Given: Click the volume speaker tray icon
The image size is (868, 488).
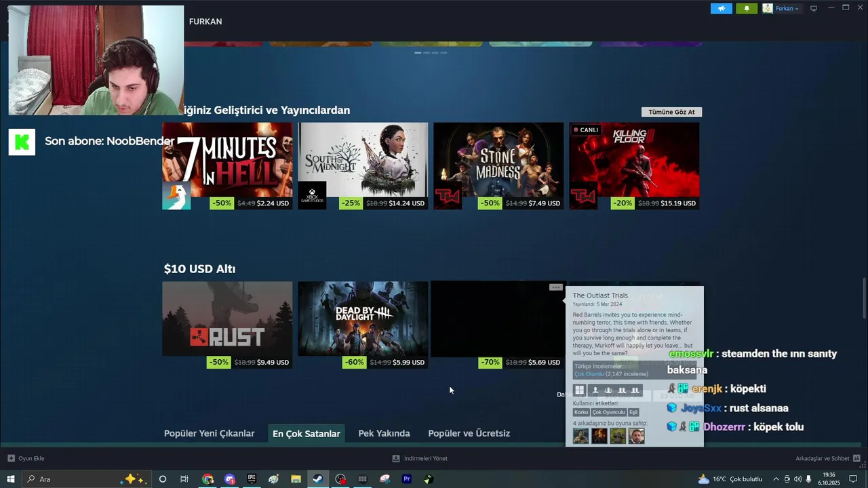Looking at the screenshot, I should 797,479.
